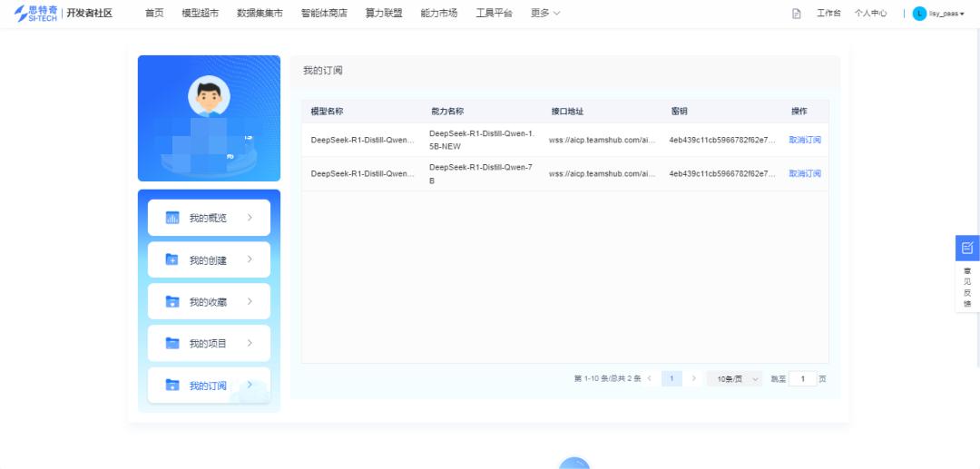Click the 我的创建 folder icon

coord(172,259)
